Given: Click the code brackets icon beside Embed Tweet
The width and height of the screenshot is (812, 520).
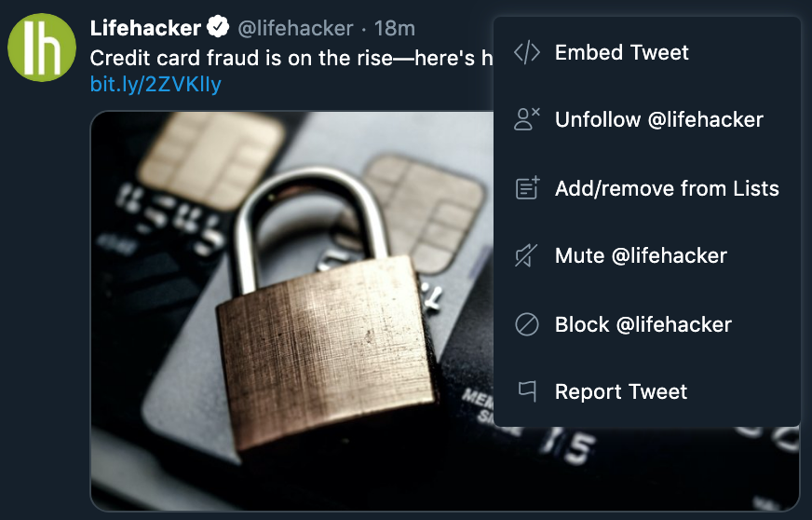Looking at the screenshot, I should click(x=527, y=52).
